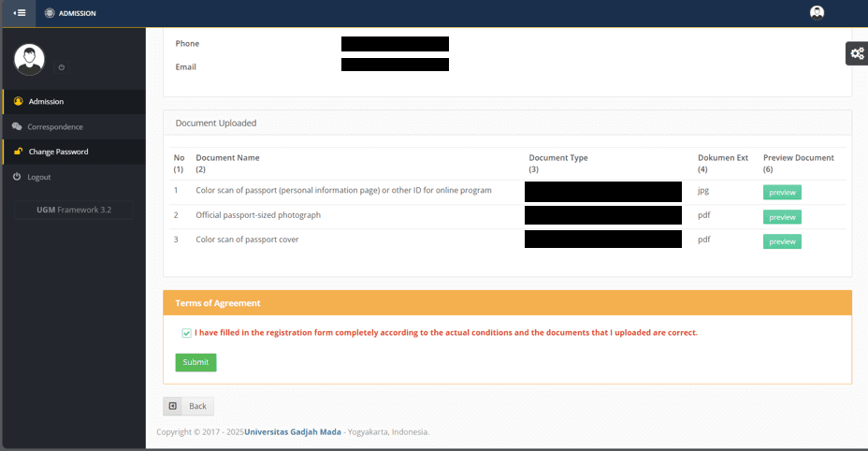Open the user avatar menu in top bar
868x451 pixels.
click(x=817, y=13)
